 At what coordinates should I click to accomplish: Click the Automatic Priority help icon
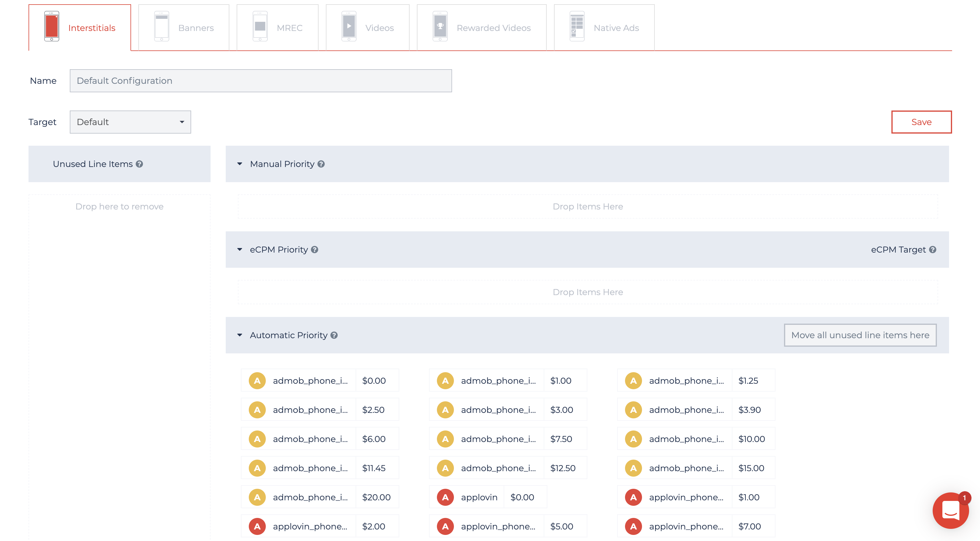pyautogui.click(x=334, y=335)
